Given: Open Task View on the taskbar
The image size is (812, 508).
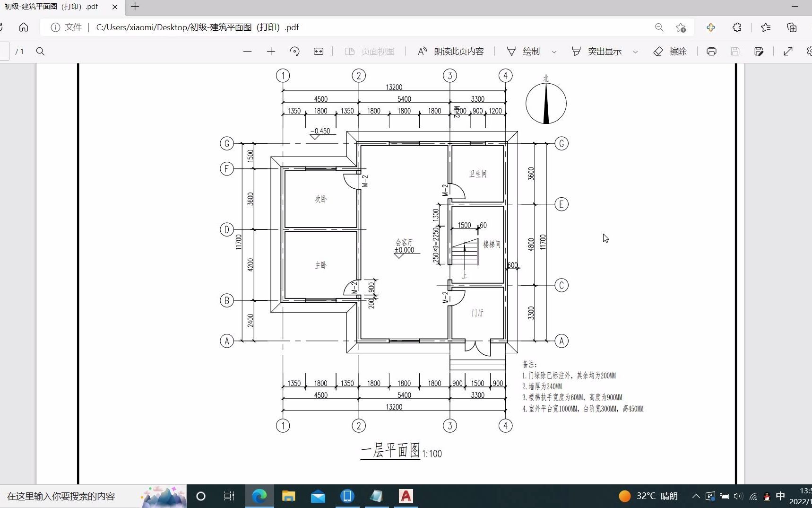Looking at the screenshot, I should coord(229,496).
